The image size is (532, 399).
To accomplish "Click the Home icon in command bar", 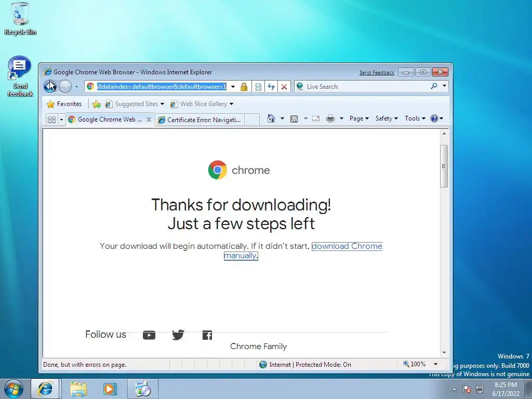I will [x=271, y=118].
